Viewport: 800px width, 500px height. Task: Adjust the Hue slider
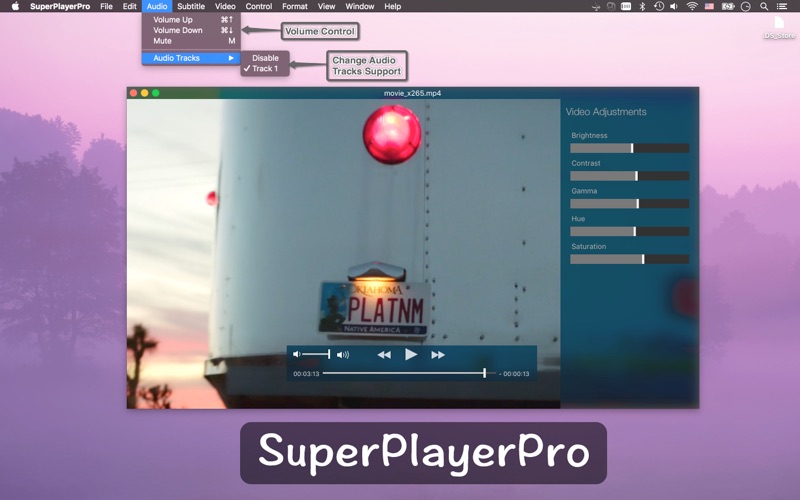[x=630, y=231]
